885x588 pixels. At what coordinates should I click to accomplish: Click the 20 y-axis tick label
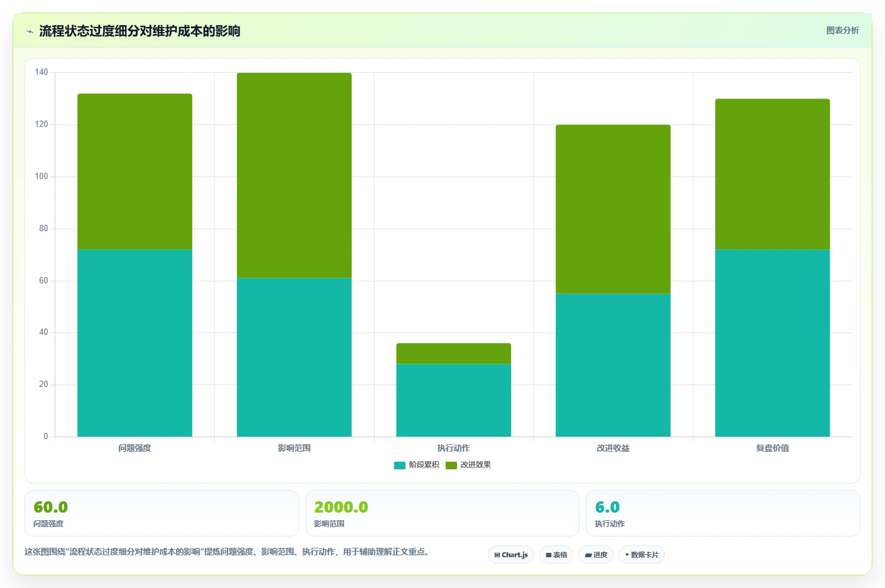pyautogui.click(x=43, y=384)
